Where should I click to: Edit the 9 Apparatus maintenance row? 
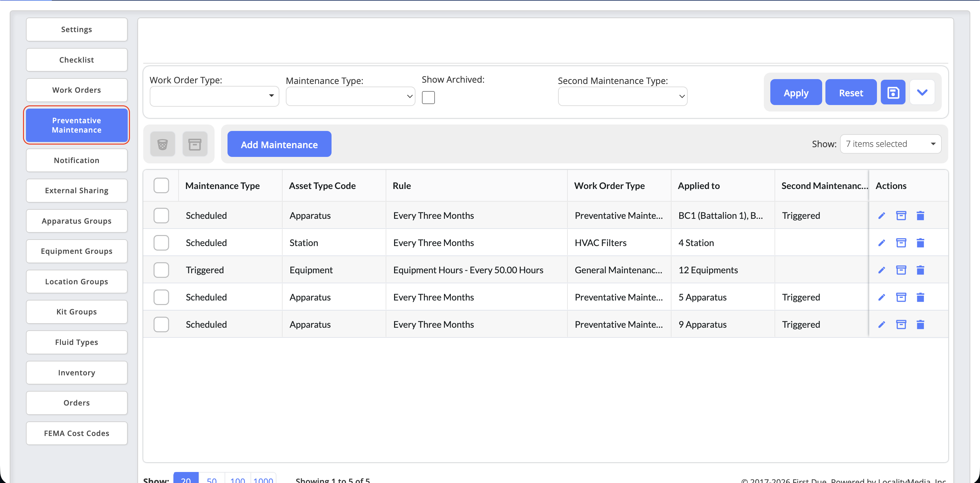(x=881, y=325)
